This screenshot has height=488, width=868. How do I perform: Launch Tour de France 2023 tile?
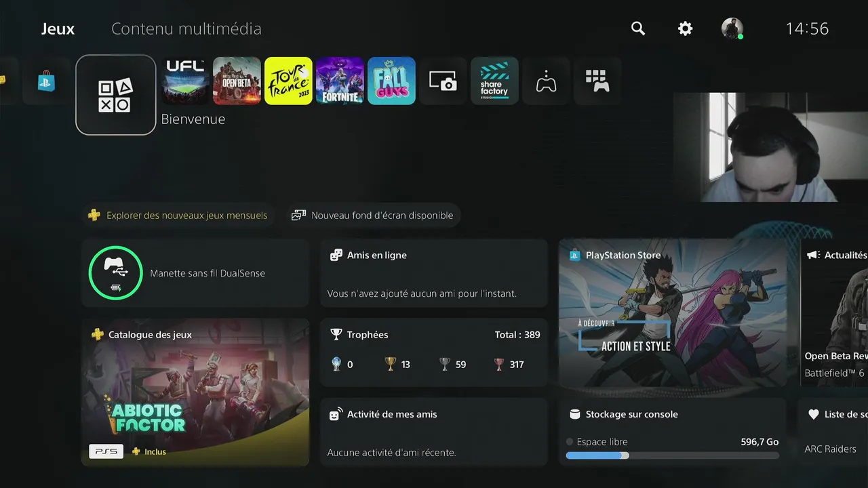pos(288,81)
